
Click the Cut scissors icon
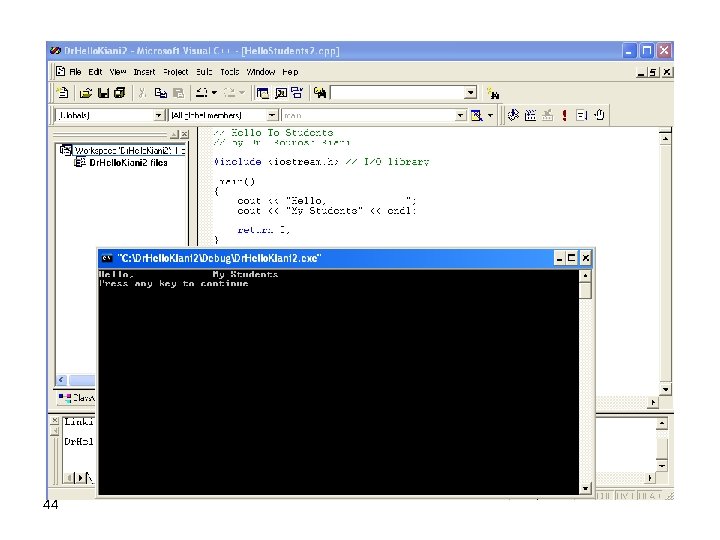point(142,93)
